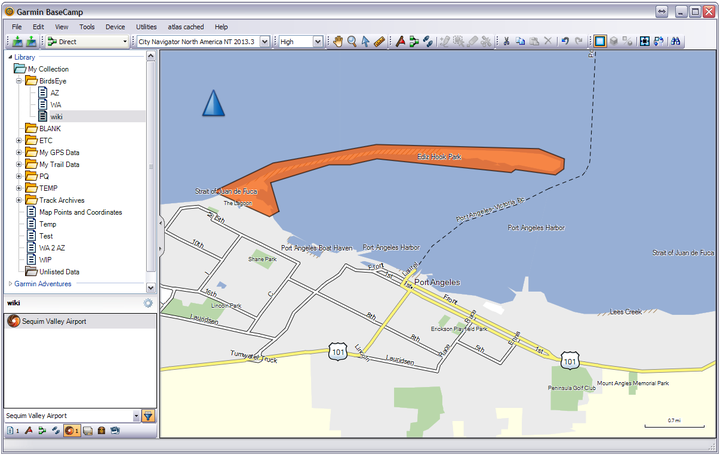Click the transfer arrows icon beside binoculars
The width and height of the screenshot is (720, 455).
[x=659, y=41]
